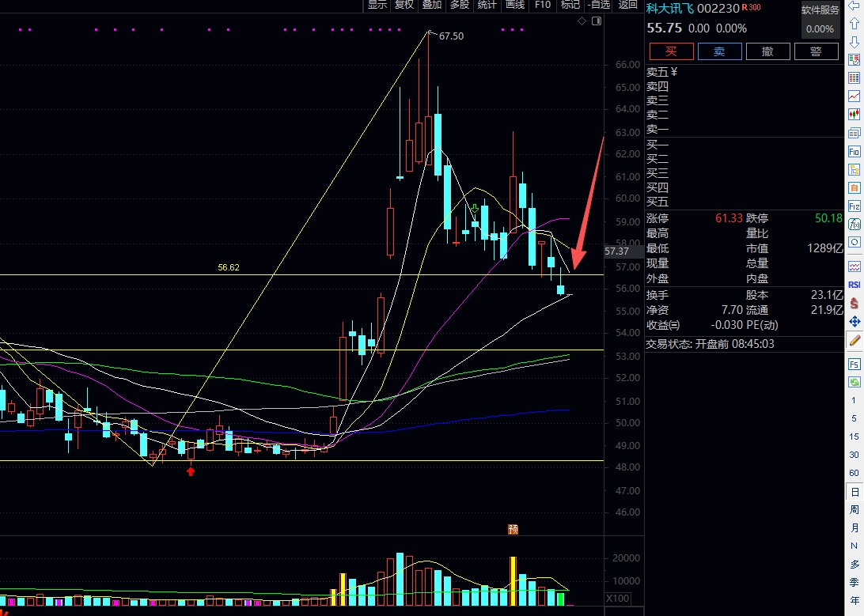Click the RSI indicator icon
Screen dimensions: 864x616
point(854,285)
